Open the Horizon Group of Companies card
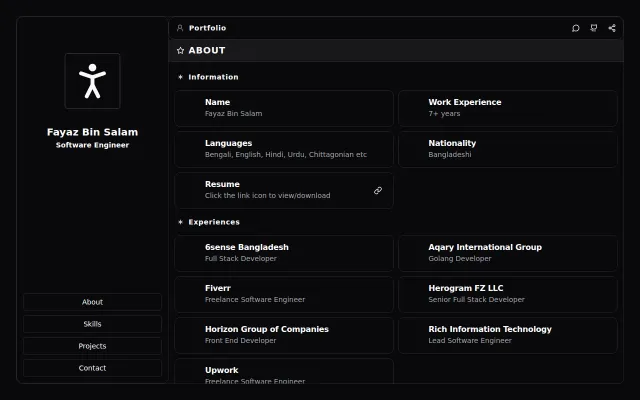Image resolution: width=640 pixels, height=400 pixels. point(284,336)
